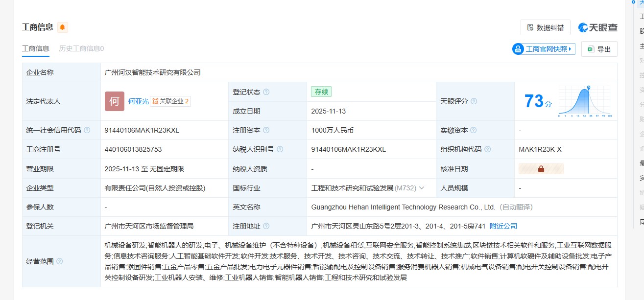The height and width of the screenshot is (300, 644).
Task: Expand the 国标行业 industry chevron
Action: (x=421, y=188)
